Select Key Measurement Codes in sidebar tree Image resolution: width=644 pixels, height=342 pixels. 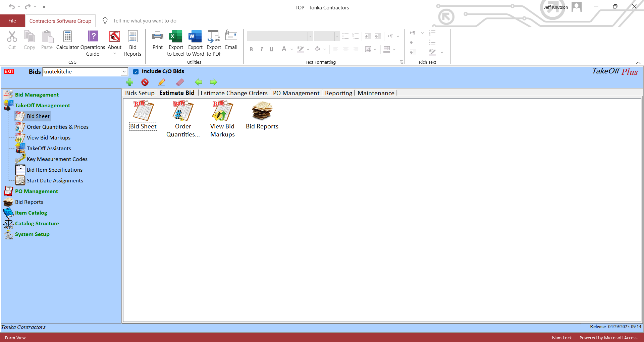coord(57,159)
